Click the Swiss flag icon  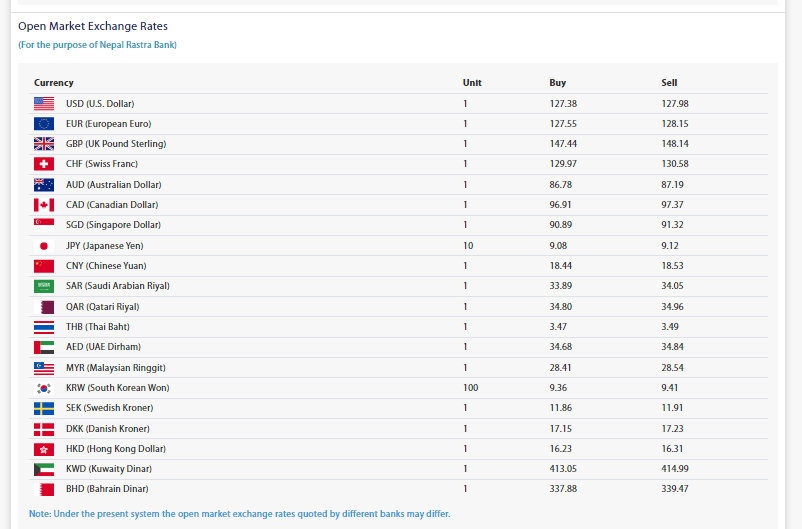[44, 164]
